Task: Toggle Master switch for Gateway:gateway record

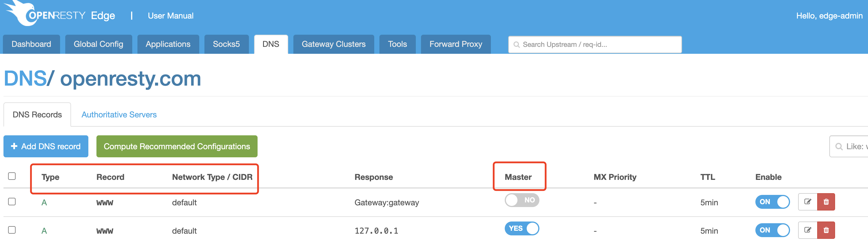Action: point(521,200)
